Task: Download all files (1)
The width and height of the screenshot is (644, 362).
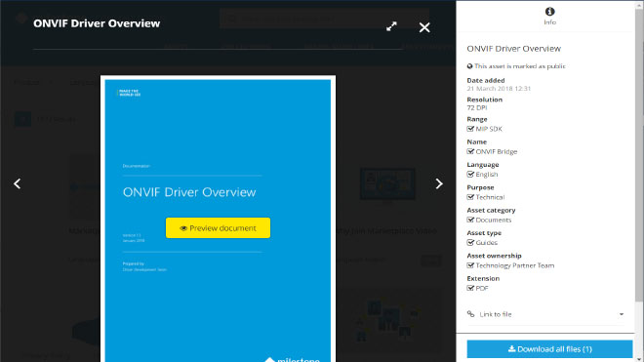Action: pos(549,349)
